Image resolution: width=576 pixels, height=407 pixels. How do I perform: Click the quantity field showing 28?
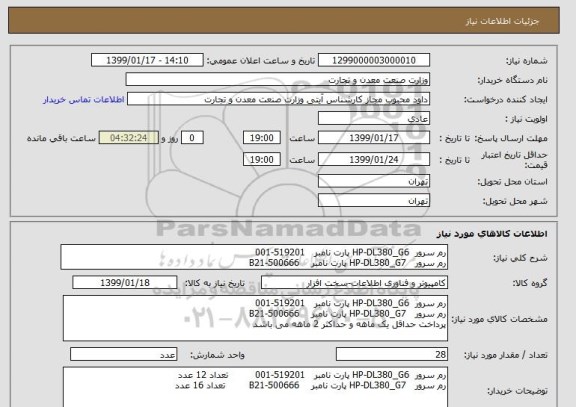(x=392, y=354)
